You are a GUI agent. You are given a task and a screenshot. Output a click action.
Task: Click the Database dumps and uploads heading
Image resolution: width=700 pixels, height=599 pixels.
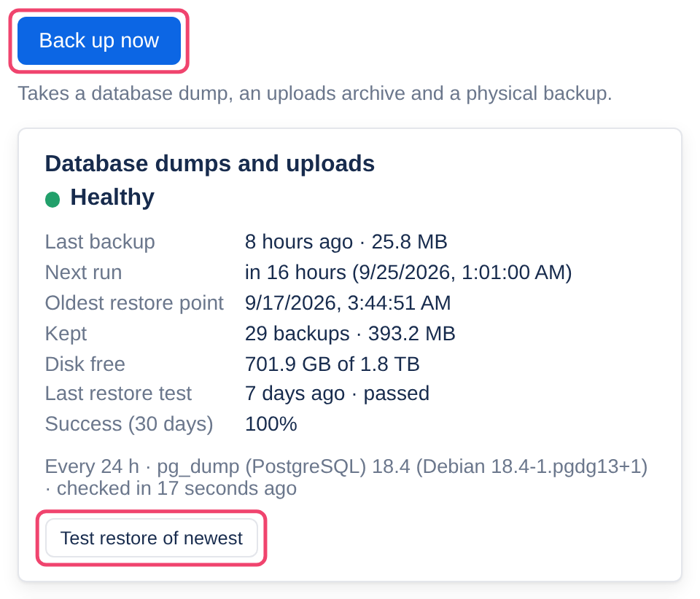click(210, 163)
